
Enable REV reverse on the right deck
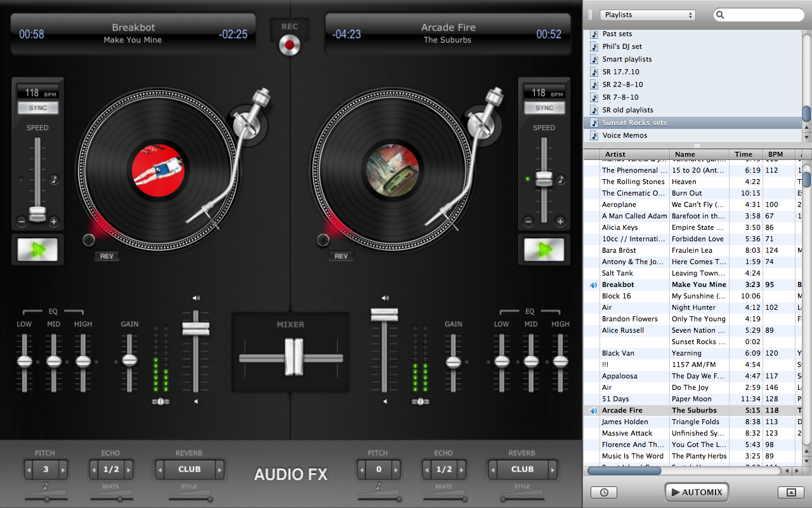pos(341,256)
